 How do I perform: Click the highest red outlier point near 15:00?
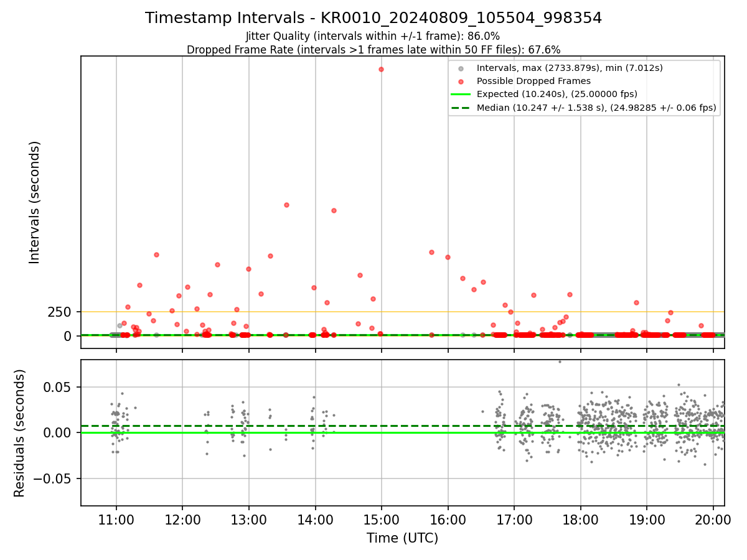click(381, 69)
